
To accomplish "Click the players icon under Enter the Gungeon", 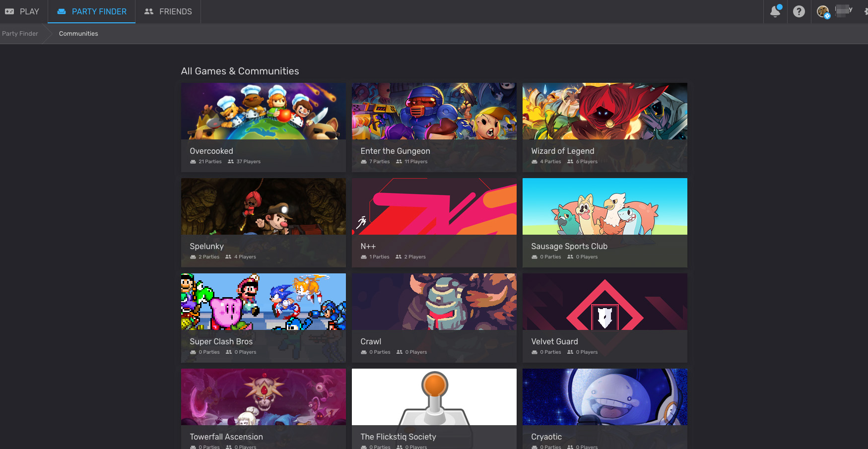I will 399,162.
